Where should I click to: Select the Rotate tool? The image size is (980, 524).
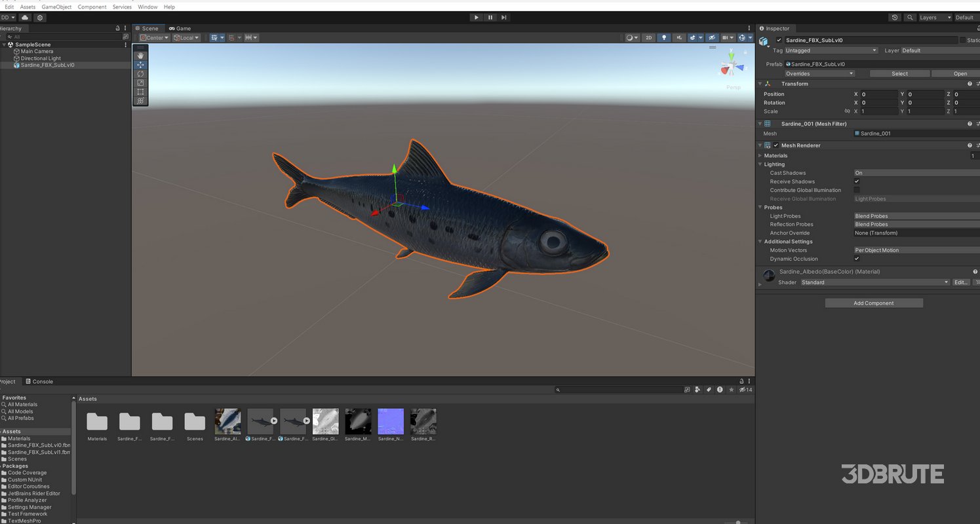pos(140,74)
